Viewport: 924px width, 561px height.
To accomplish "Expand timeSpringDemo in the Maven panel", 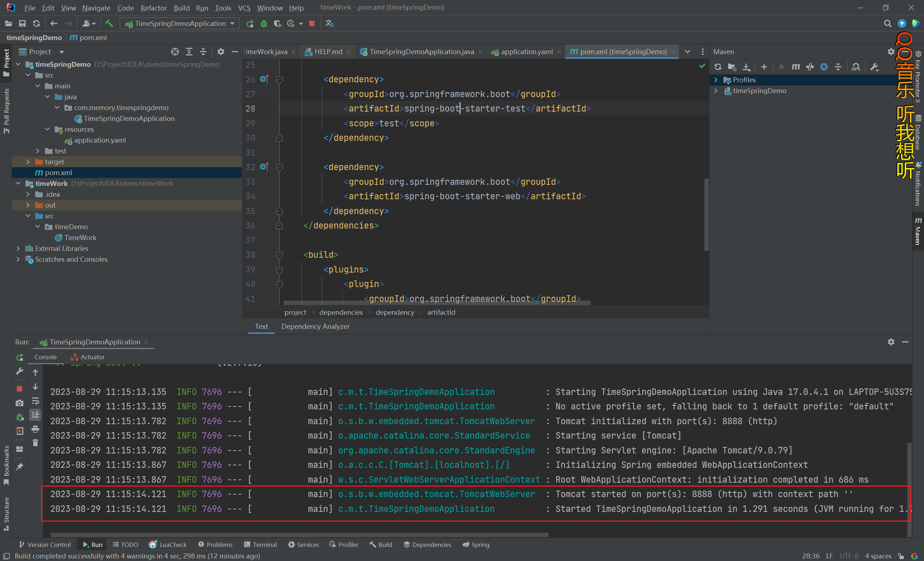I will 716,91.
